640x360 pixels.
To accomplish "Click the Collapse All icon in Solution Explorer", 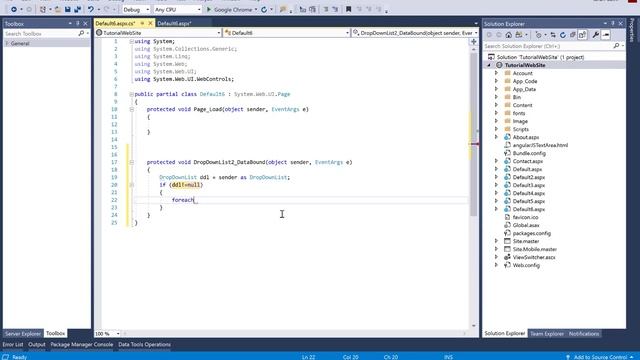I will point(573,35).
